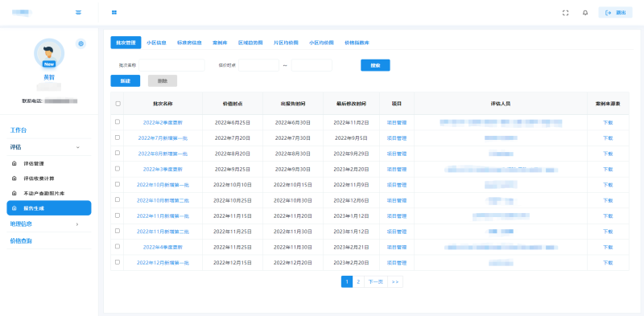Click 下载 for 2022年2季度重新 row
Image resolution: width=644 pixels, height=316 pixels.
pos(608,122)
